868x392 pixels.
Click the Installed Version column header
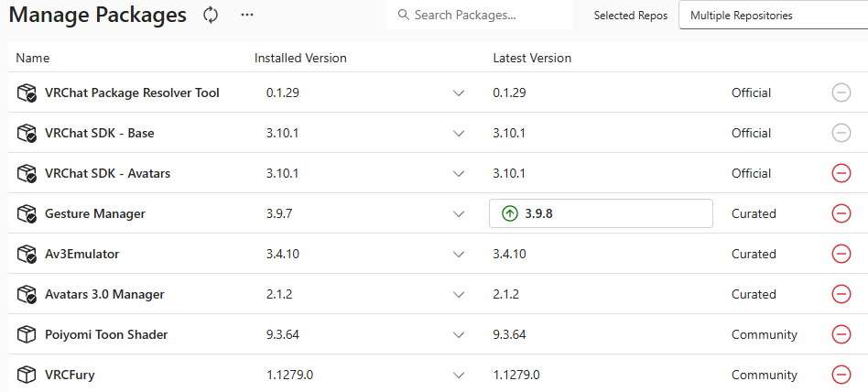(300, 58)
